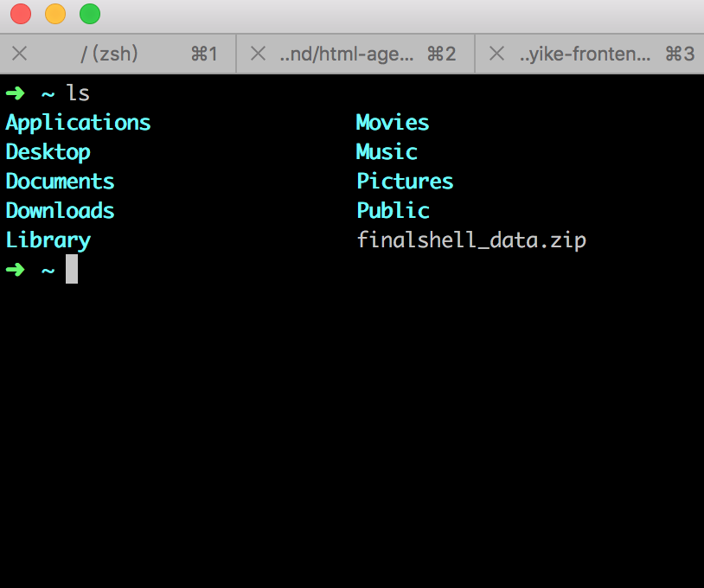Click the Pictures directory name

click(x=404, y=181)
